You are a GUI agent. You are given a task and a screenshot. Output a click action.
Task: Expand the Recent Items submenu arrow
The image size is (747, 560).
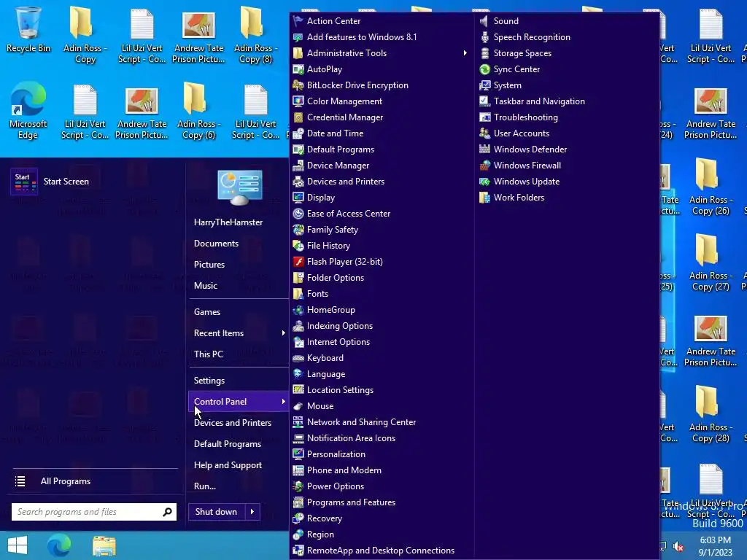[283, 332]
